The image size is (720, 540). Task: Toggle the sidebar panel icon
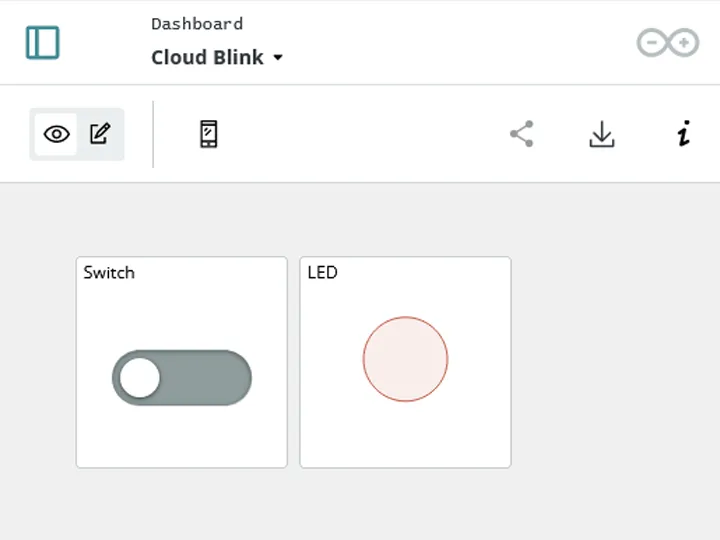click(42, 43)
